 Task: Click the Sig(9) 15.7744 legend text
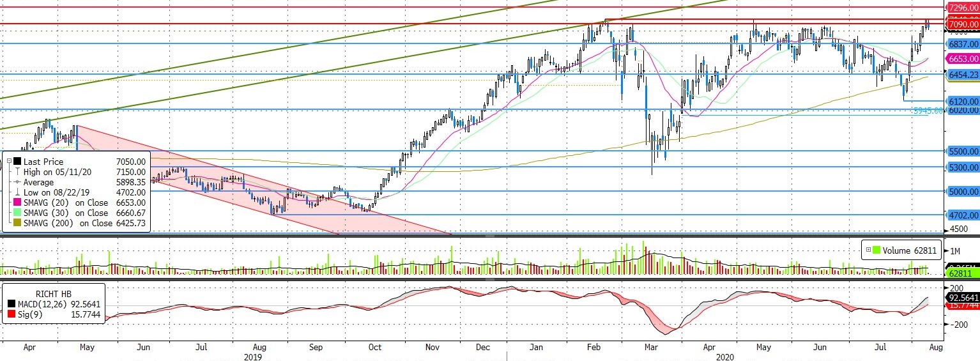(x=58, y=314)
